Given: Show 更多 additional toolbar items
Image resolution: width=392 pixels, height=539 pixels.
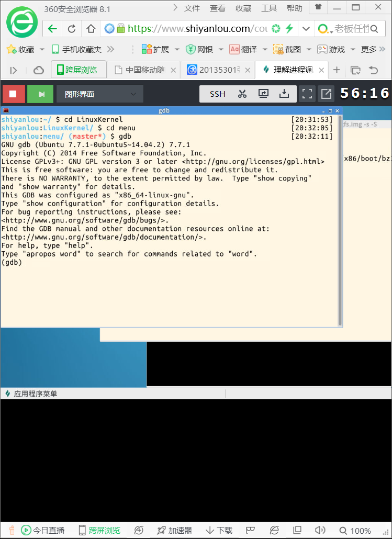Looking at the screenshot, I should [373, 50].
